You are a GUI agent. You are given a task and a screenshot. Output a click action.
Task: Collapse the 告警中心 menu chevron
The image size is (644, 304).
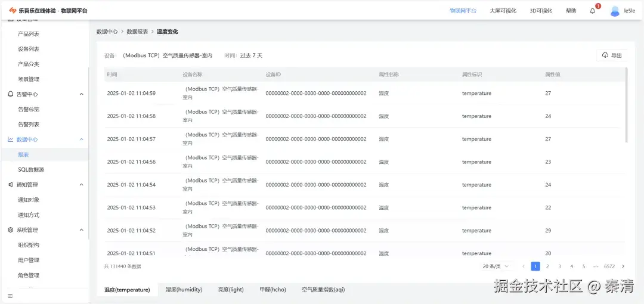81,94
